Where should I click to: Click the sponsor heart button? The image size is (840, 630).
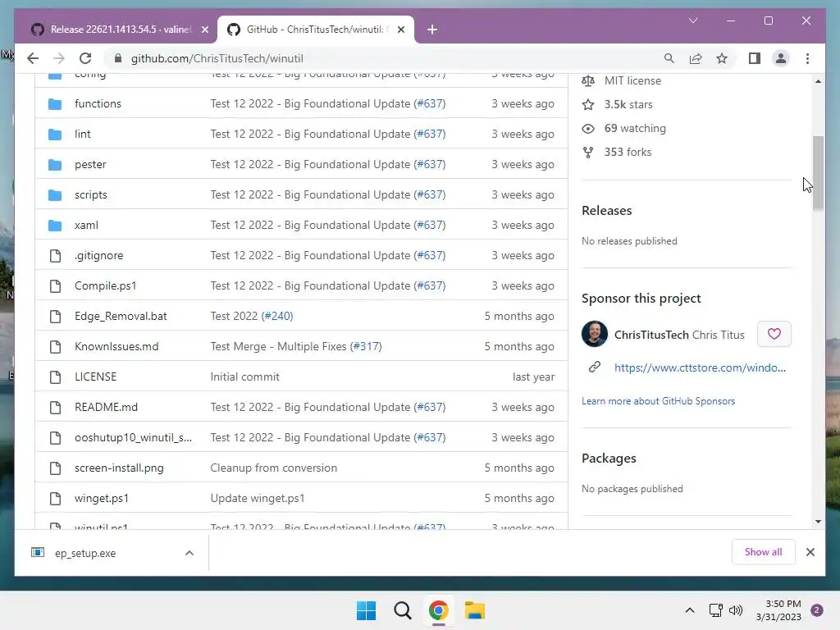[774, 334]
